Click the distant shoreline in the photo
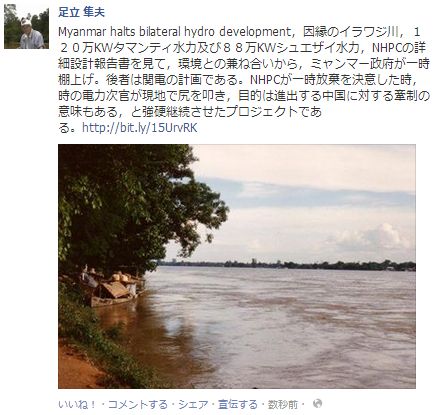Screen dimensions: 438x415 point(287,265)
